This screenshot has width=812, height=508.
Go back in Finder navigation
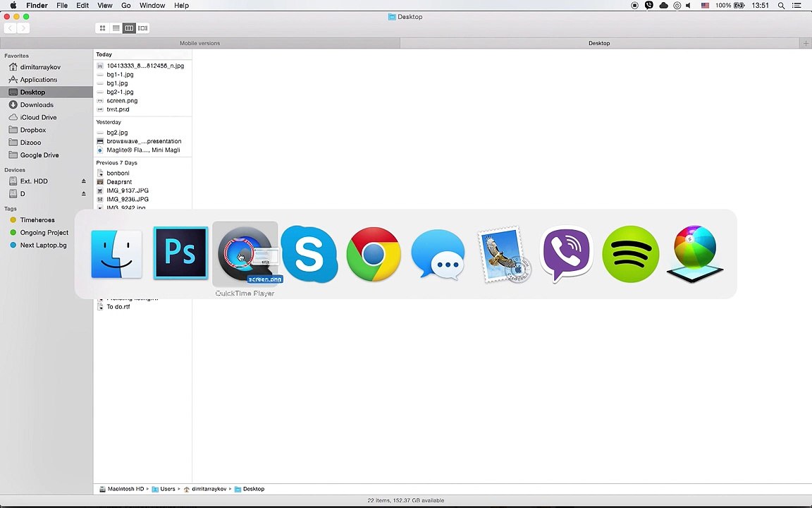11,28
